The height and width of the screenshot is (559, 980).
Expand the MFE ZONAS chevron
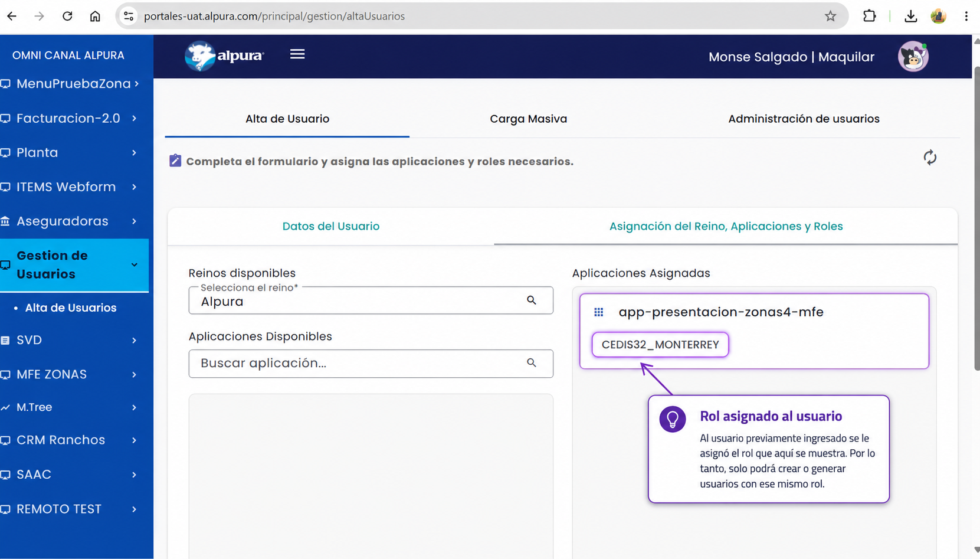[x=135, y=375]
